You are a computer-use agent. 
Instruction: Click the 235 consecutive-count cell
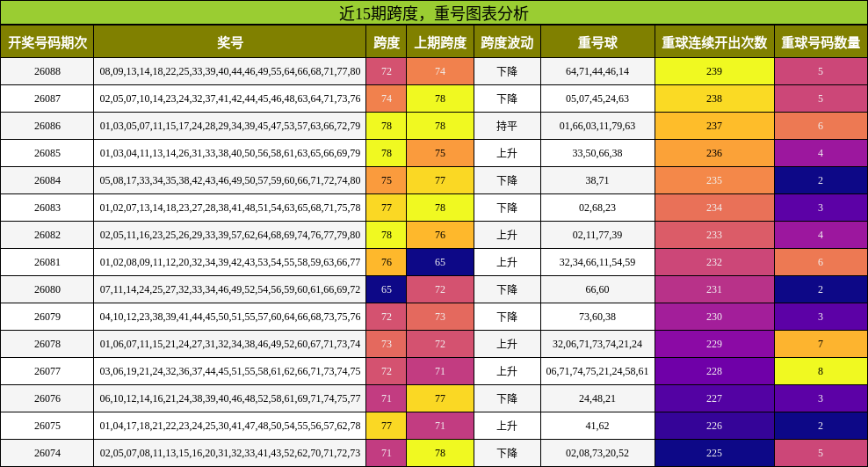pos(714,180)
